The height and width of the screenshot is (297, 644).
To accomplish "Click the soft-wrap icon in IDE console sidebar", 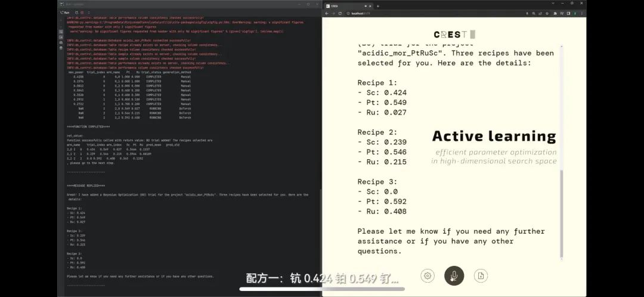I will pos(61,32).
